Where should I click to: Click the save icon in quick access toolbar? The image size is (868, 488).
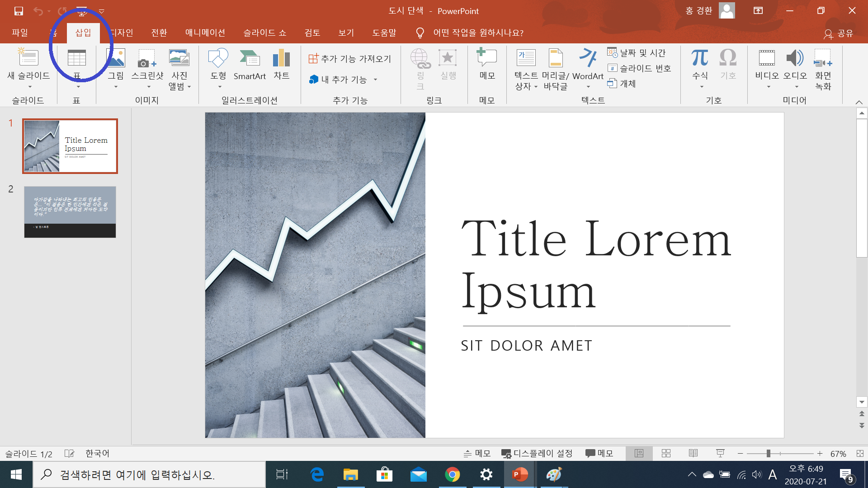point(19,11)
